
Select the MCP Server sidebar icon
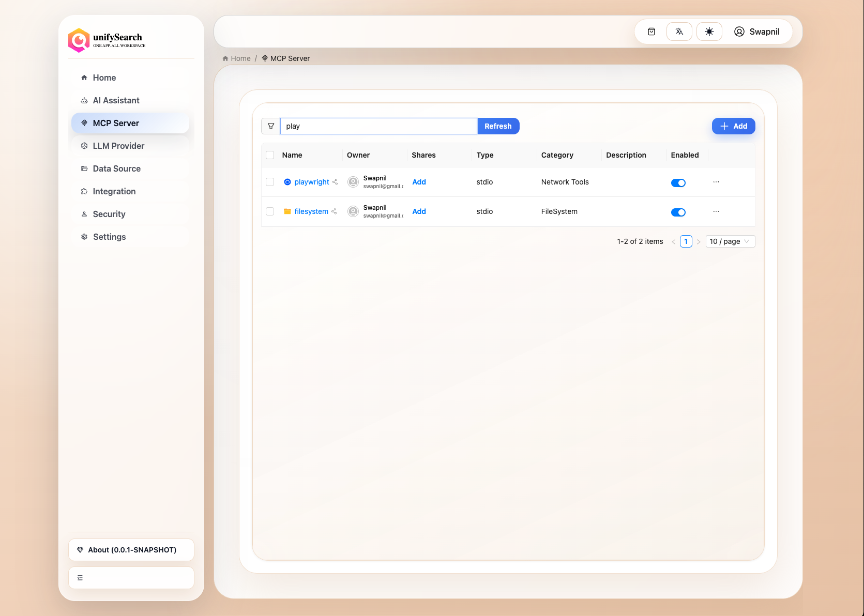84,122
